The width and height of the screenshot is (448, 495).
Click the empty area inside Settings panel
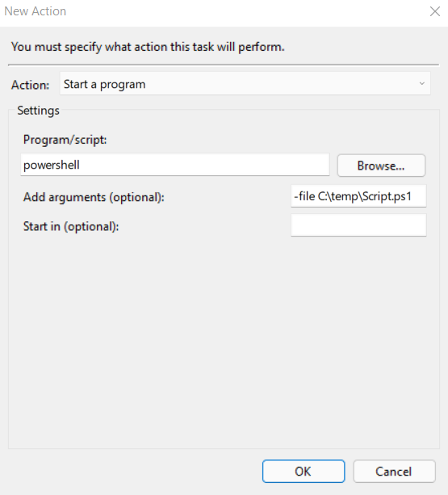[x=224, y=341]
